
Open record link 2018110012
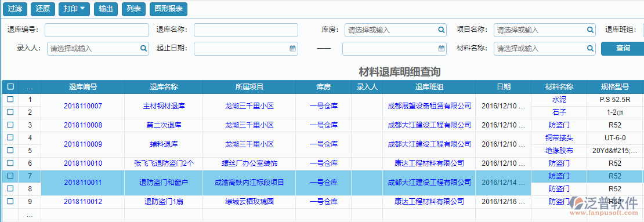pyautogui.click(x=83, y=202)
